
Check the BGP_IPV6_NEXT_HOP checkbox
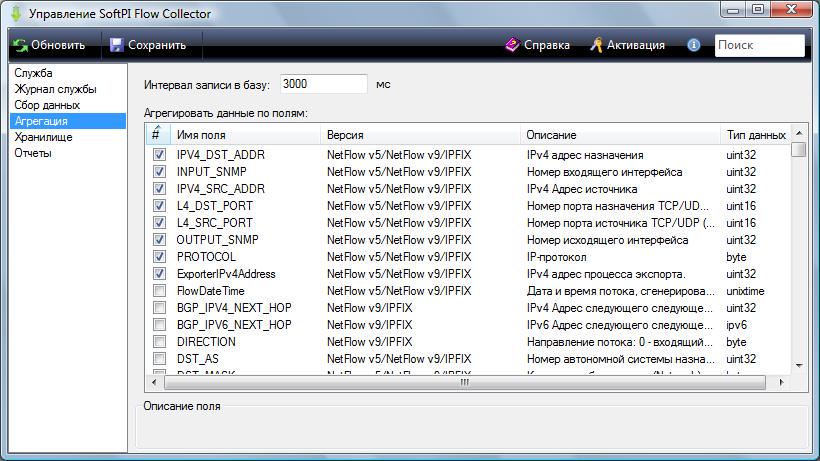tap(160, 325)
